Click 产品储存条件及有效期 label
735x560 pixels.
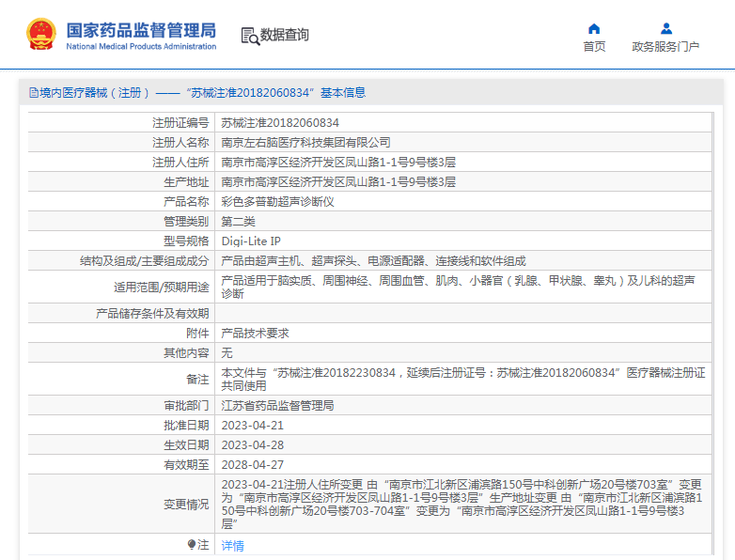(x=152, y=313)
